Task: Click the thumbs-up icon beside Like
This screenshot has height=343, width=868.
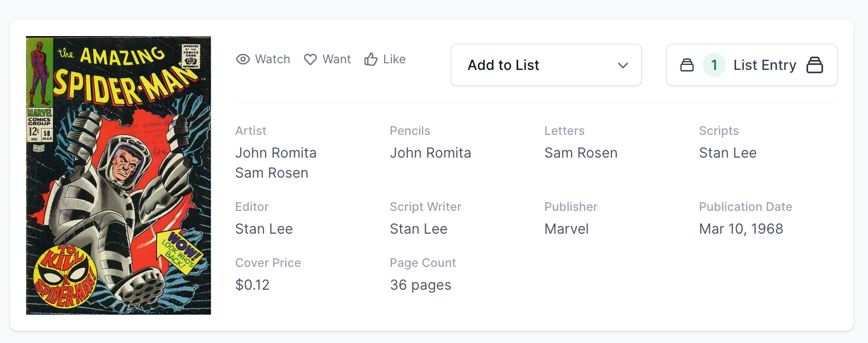Action: (371, 59)
